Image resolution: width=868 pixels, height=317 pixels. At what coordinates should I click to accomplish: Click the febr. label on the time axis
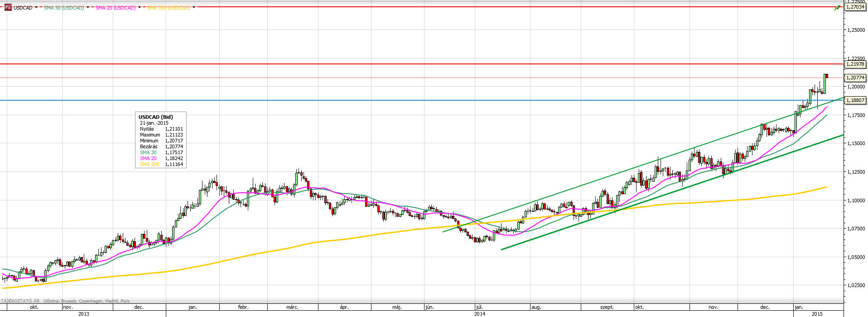pyautogui.click(x=243, y=307)
